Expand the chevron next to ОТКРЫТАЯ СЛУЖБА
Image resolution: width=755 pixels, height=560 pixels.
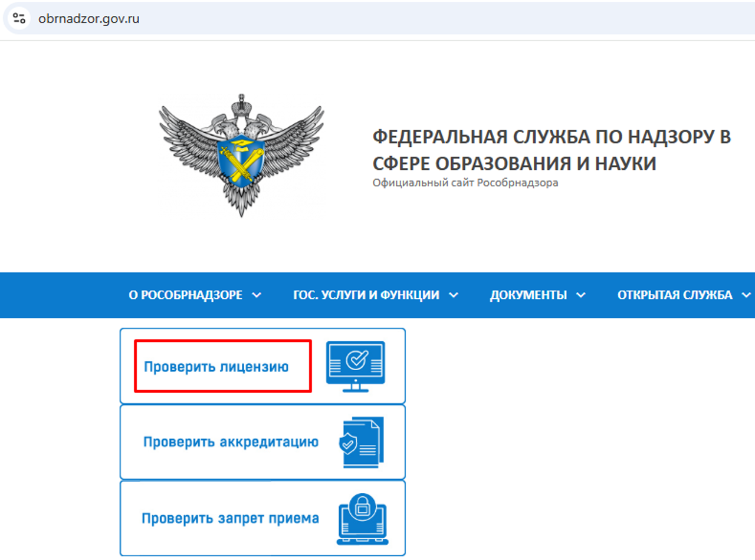point(746,295)
